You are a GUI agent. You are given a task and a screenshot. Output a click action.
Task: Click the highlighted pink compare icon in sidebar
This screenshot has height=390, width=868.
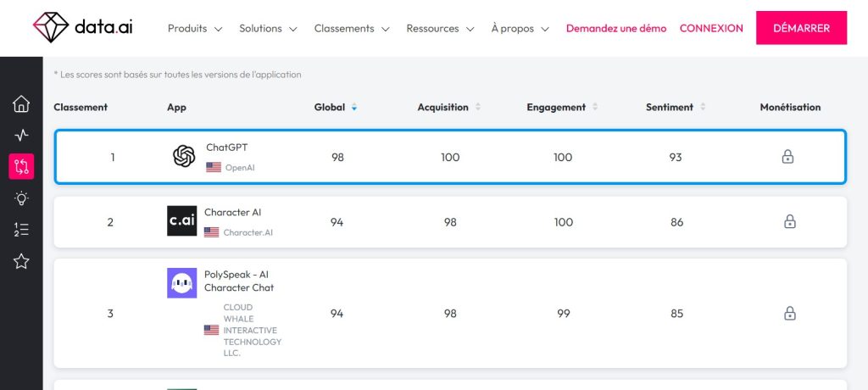click(21, 166)
